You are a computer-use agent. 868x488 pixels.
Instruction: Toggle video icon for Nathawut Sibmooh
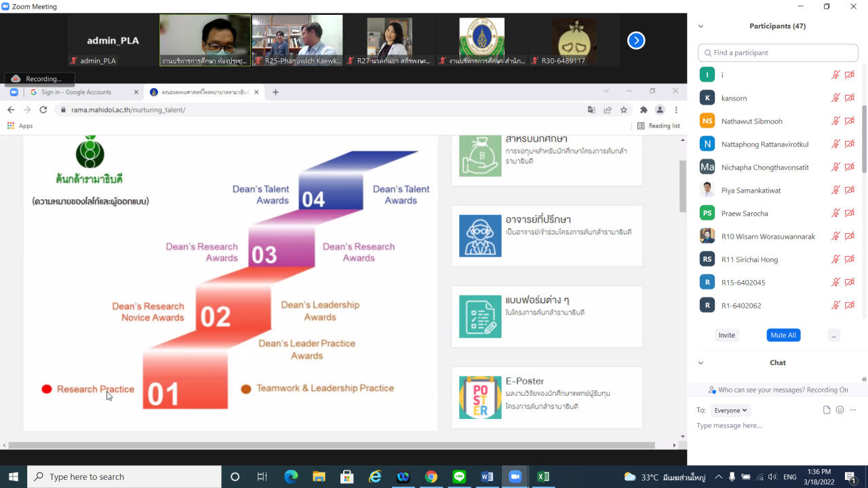(x=849, y=121)
